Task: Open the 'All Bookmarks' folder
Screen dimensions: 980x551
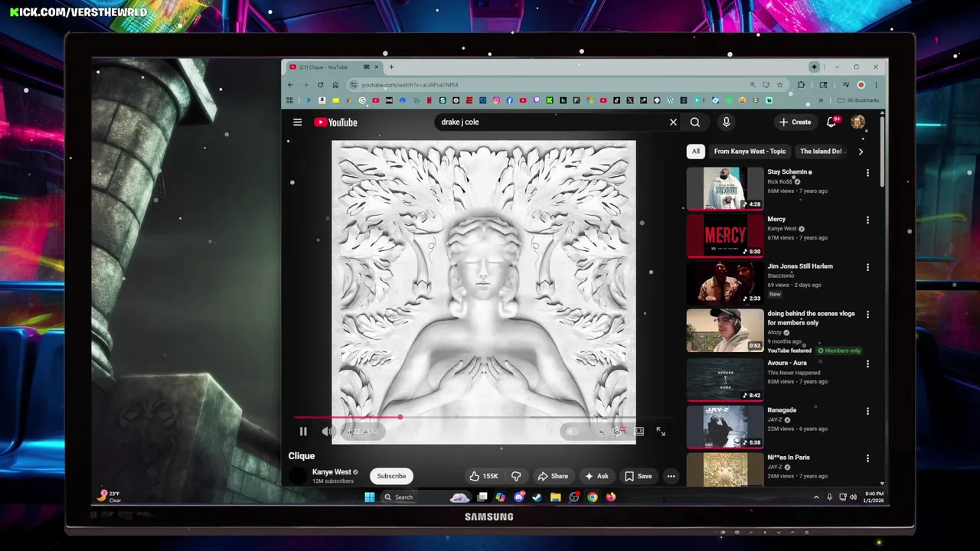Action: point(858,100)
